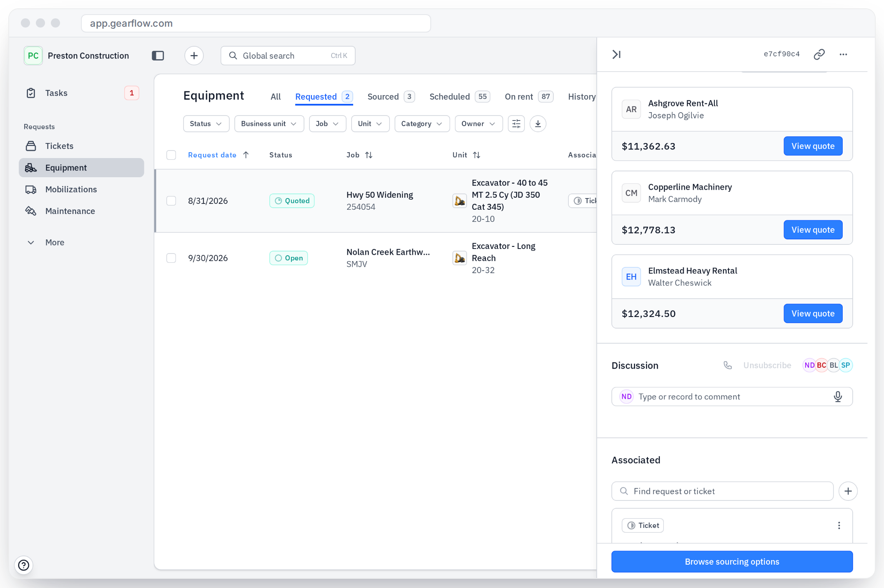Switch to the All tab
Screen dimensions: 884x588
[x=276, y=97]
